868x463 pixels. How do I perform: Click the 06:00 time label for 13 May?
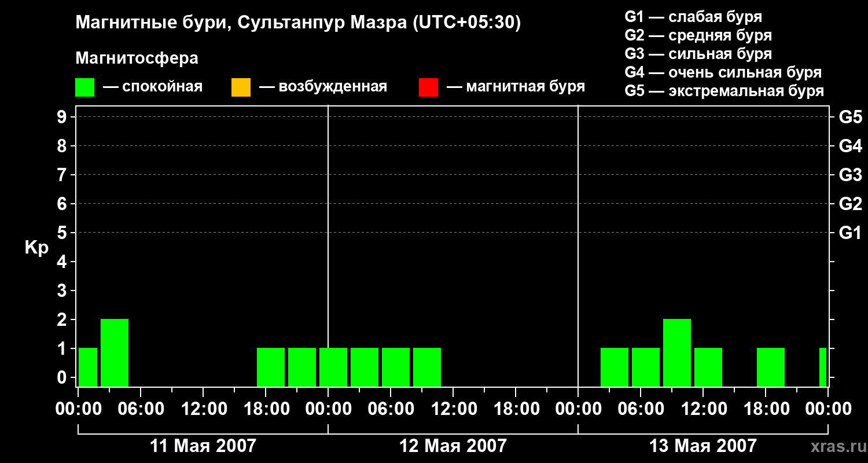641,409
